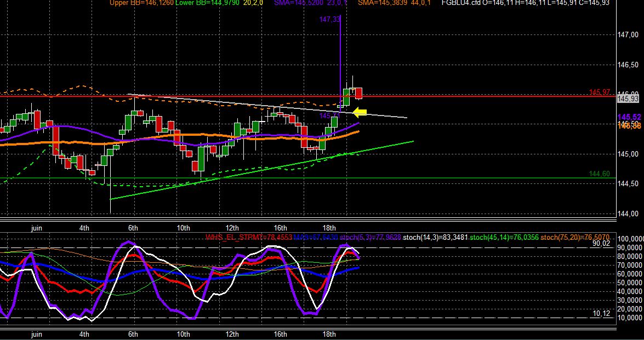Click the blue MA9 indicator label
Viewport: 644px width, 340px height.
tap(316, 237)
